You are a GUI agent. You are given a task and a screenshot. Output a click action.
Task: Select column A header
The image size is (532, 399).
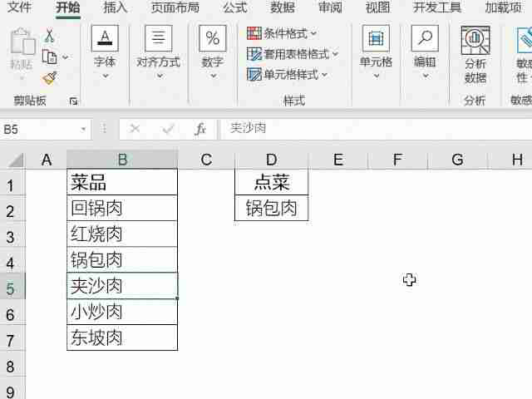point(47,160)
